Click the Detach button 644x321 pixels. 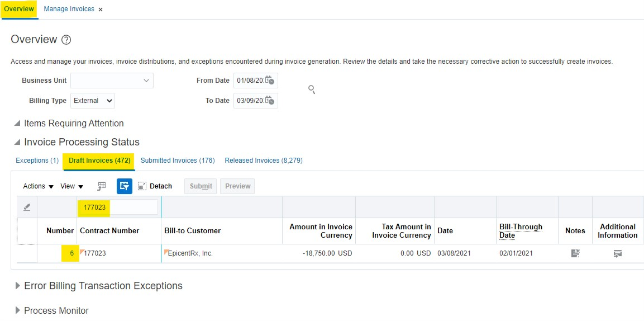coord(155,186)
